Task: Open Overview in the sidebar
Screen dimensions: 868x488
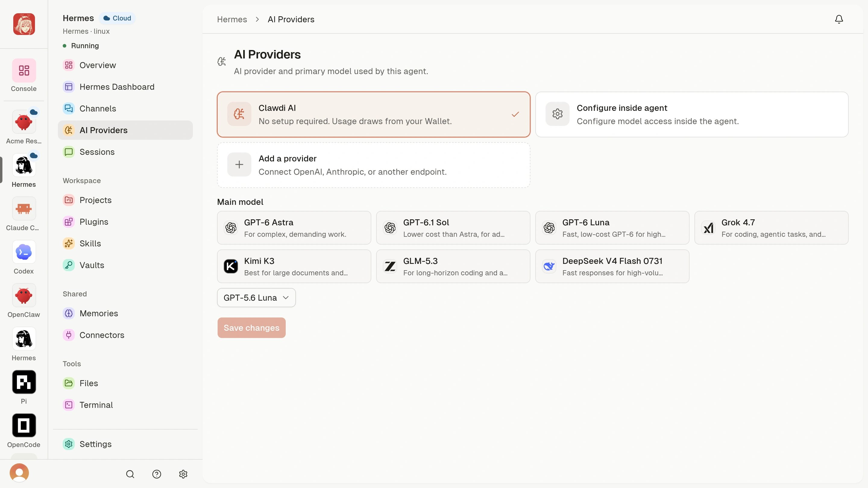Action: click(x=125, y=65)
